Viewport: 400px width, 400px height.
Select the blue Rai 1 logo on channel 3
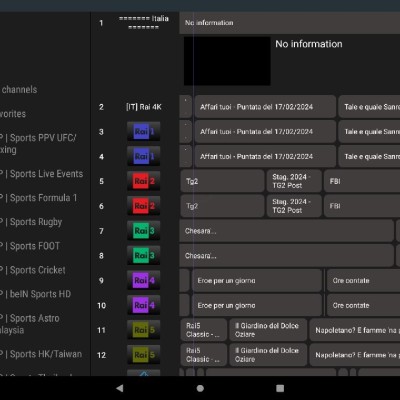tap(144, 132)
